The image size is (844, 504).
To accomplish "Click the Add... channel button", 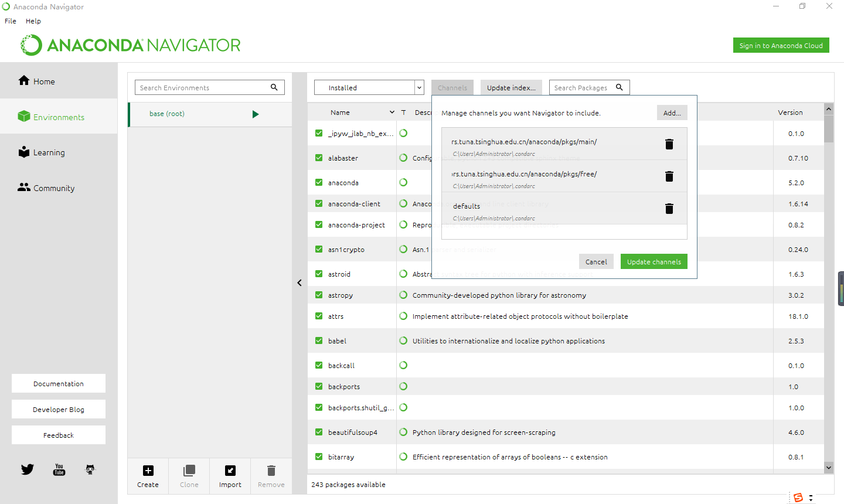I will (672, 113).
